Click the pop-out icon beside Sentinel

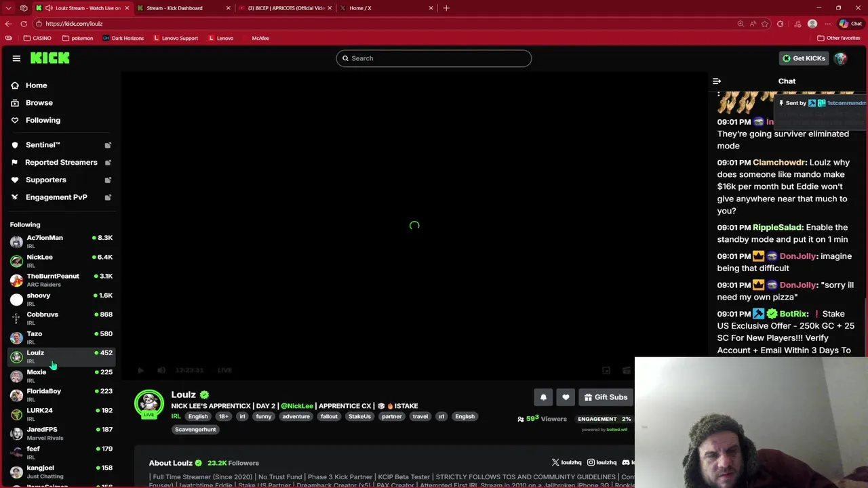click(x=108, y=145)
